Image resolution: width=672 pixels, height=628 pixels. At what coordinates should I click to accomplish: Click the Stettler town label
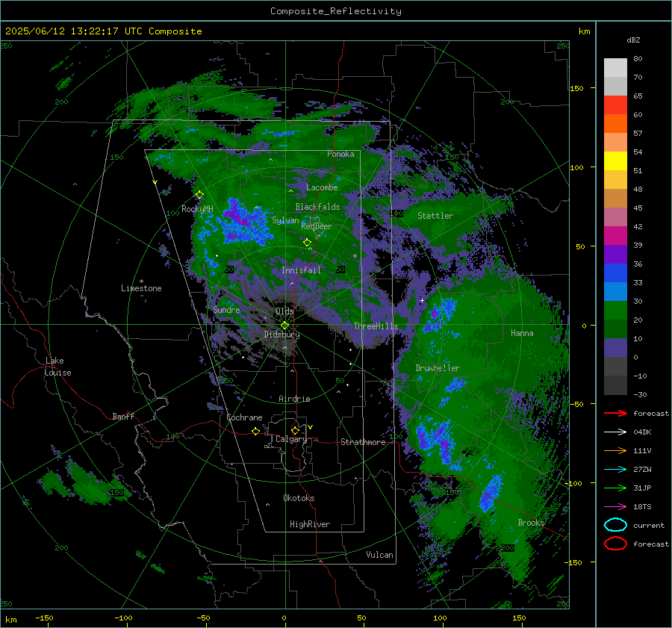(435, 216)
